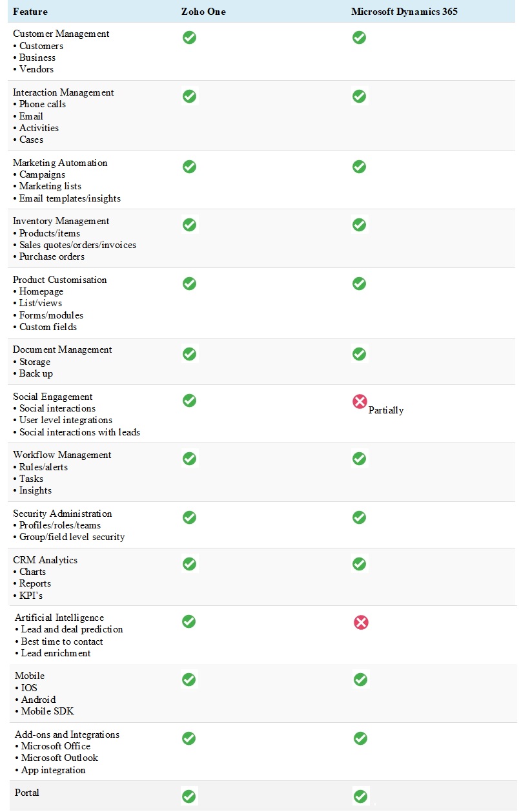The image size is (519, 812).
Task: Click Microsoft Dynamics checkmark for Portal row
Action: [x=361, y=796]
